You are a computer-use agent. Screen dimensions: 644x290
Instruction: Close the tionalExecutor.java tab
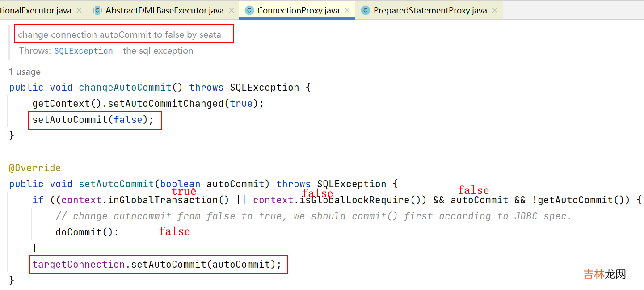tap(79, 10)
